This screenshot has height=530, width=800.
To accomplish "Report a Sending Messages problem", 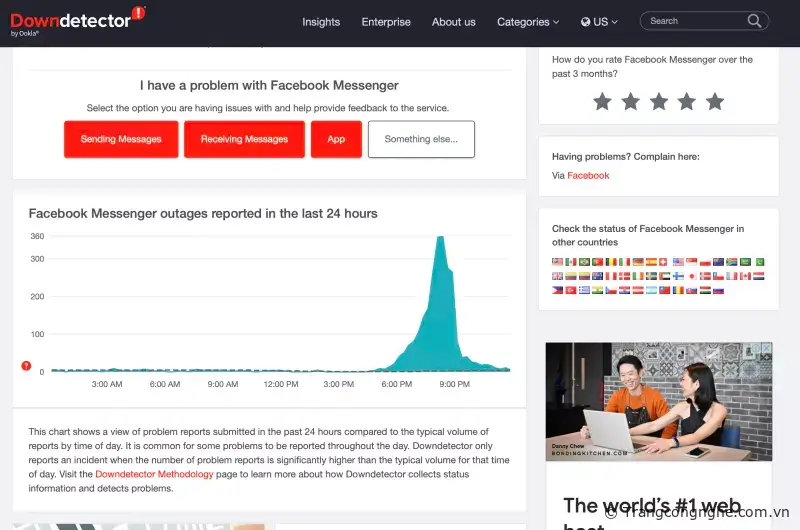I will [121, 139].
